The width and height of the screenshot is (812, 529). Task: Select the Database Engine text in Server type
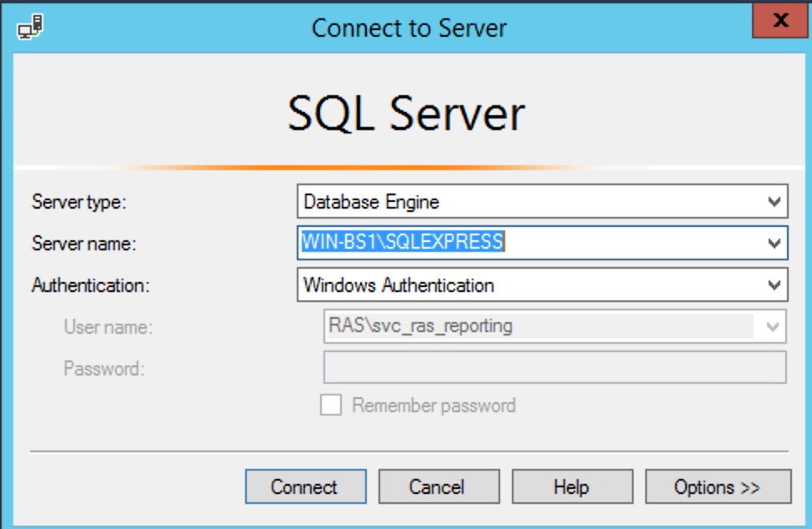(371, 202)
